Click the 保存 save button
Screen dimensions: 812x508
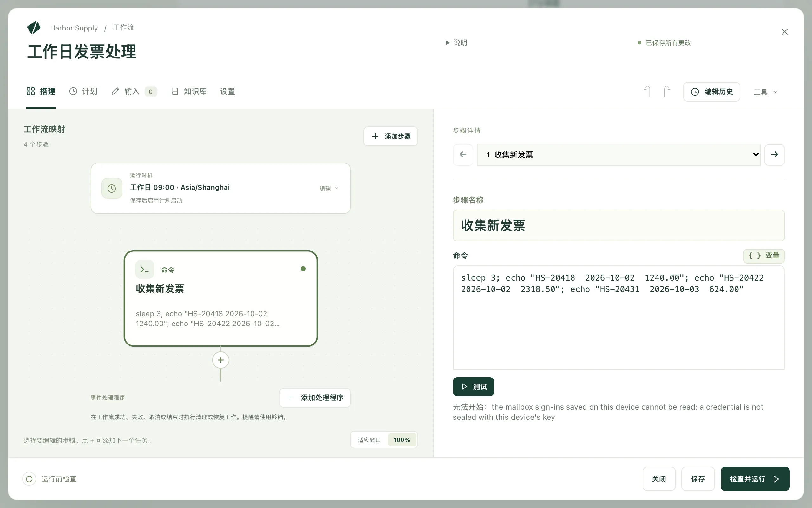(698, 479)
